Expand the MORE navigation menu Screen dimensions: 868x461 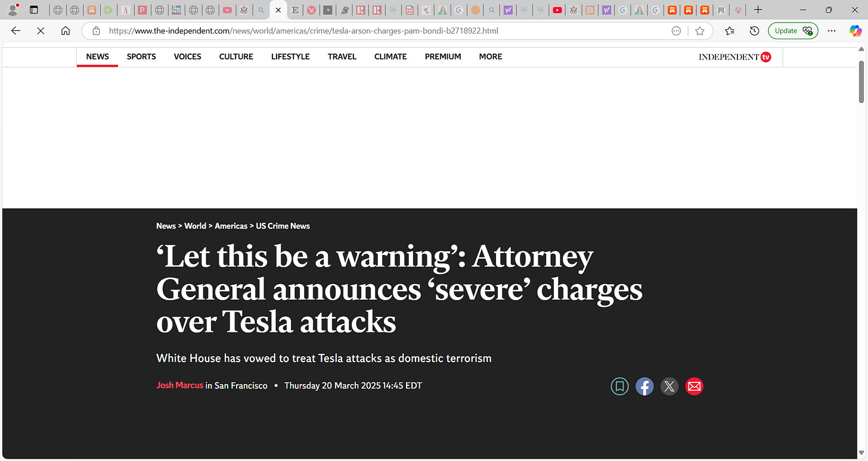[491, 57]
